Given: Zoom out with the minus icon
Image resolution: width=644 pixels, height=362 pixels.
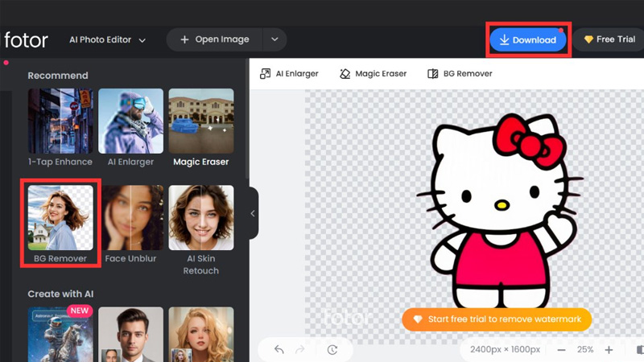Looking at the screenshot, I should tap(561, 350).
